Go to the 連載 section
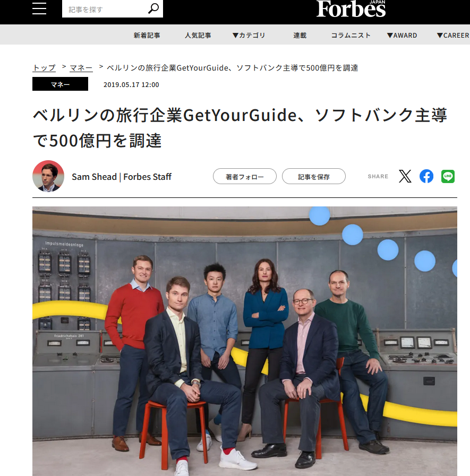The width and height of the screenshot is (470, 476). 300,35
